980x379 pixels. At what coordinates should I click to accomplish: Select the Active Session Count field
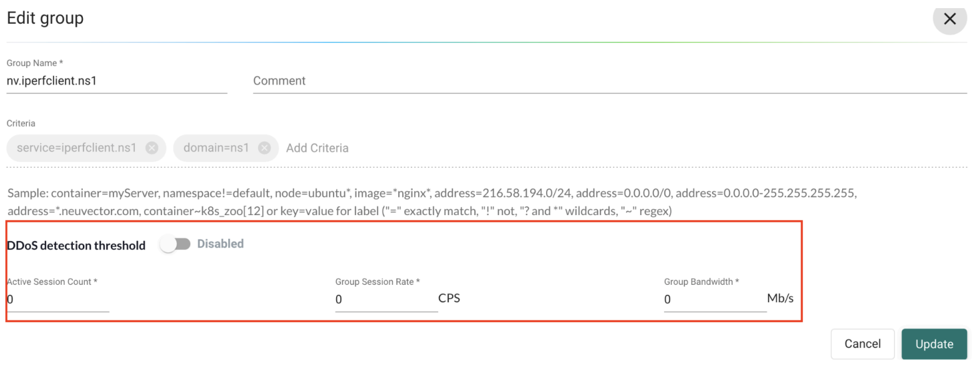58,300
